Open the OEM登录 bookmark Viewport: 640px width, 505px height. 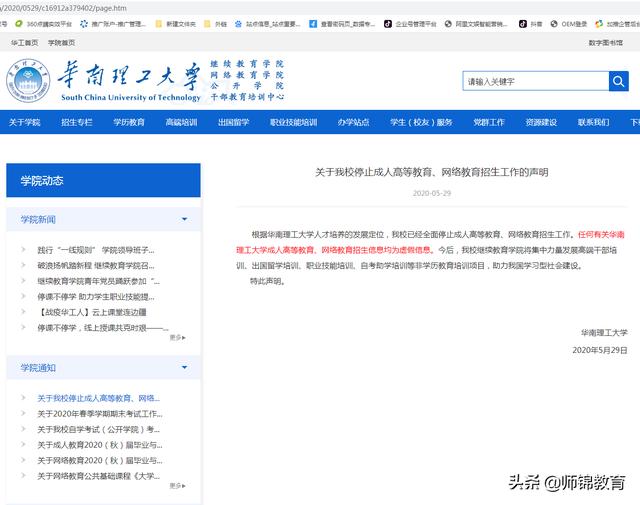point(569,24)
